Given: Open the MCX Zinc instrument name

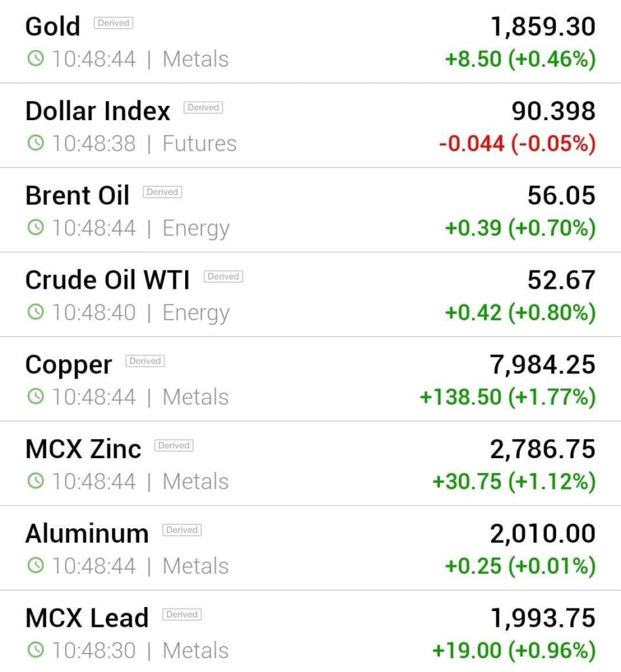Looking at the screenshot, I should point(83,449).
